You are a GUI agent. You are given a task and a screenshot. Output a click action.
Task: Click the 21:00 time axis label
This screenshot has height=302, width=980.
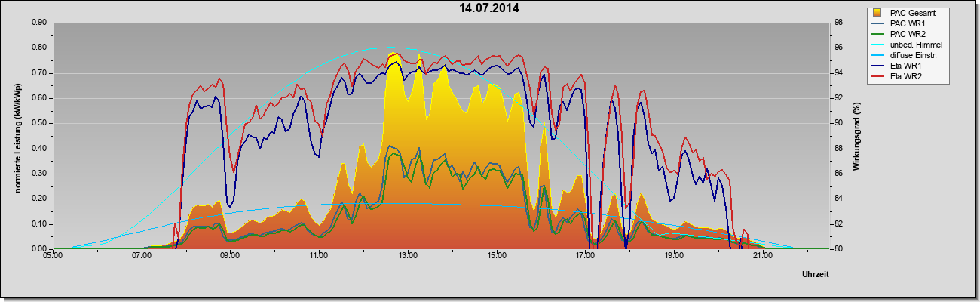pyautogui.click(x=762, y=257)
